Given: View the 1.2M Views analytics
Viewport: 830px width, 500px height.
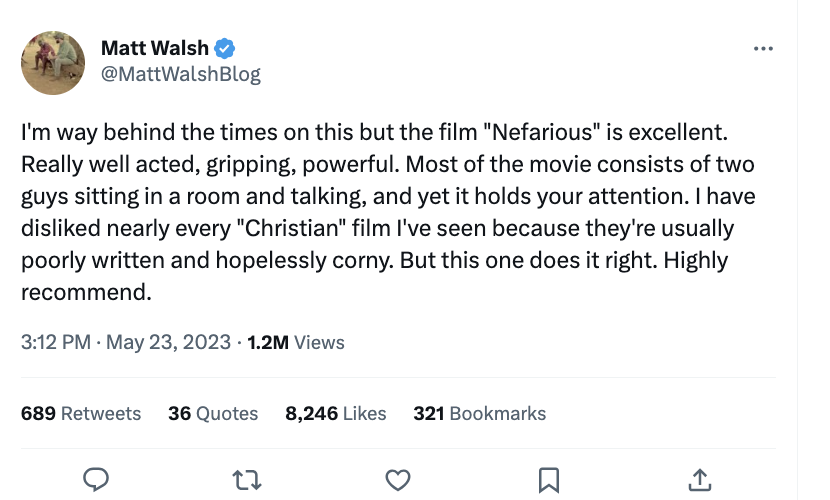Looking at the screenshot, I should pos(296,342).
